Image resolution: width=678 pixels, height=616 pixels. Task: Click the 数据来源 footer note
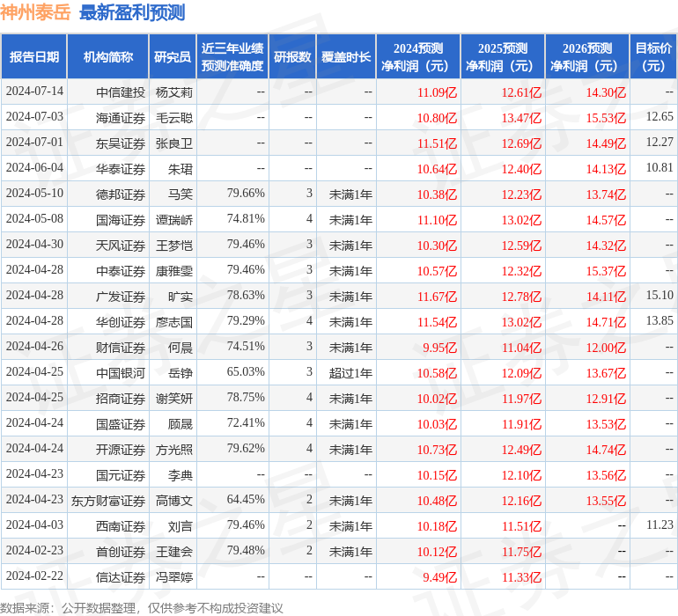point(142,608)
